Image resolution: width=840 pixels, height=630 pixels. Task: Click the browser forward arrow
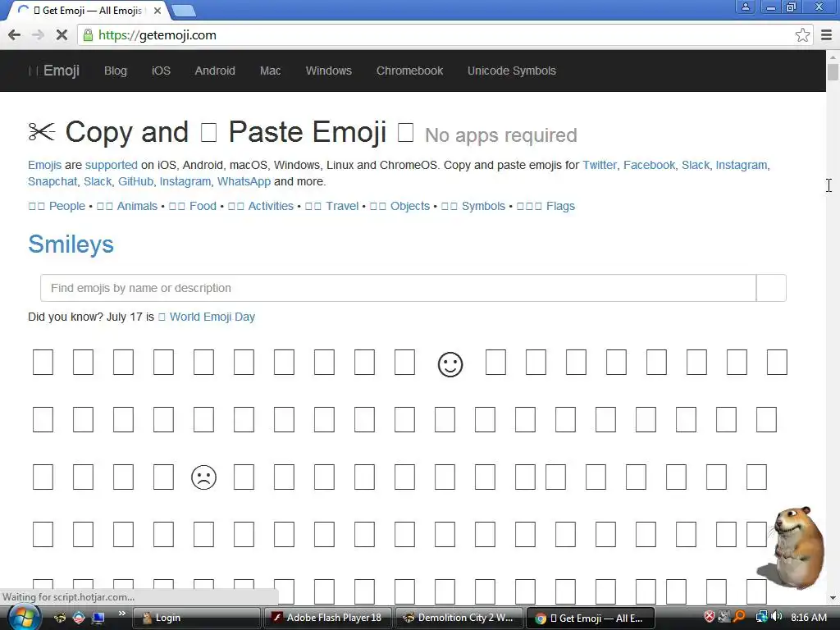point(38,35)
